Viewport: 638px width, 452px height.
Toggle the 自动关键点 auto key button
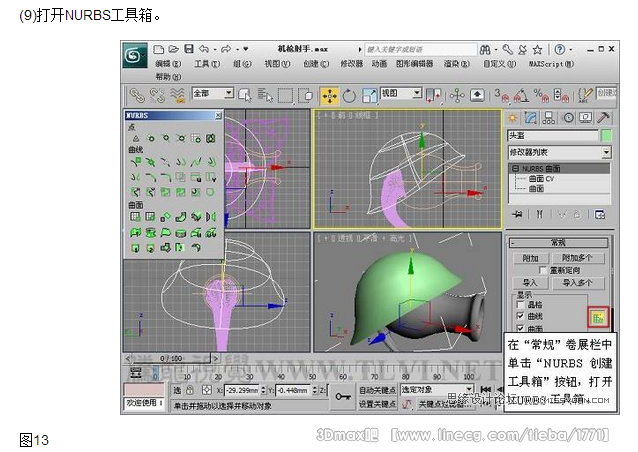[x=377, y=390]
